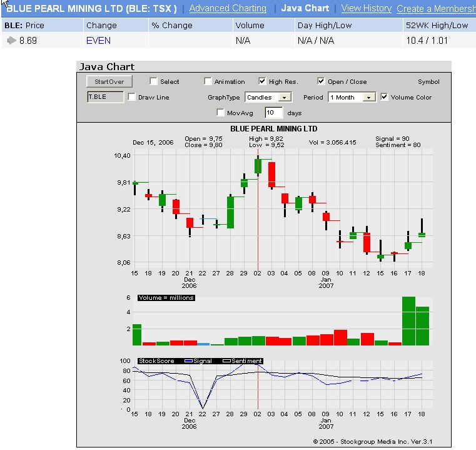Click the Java Chart panel heading
The image size is (476, 450).
pos(107,66)
